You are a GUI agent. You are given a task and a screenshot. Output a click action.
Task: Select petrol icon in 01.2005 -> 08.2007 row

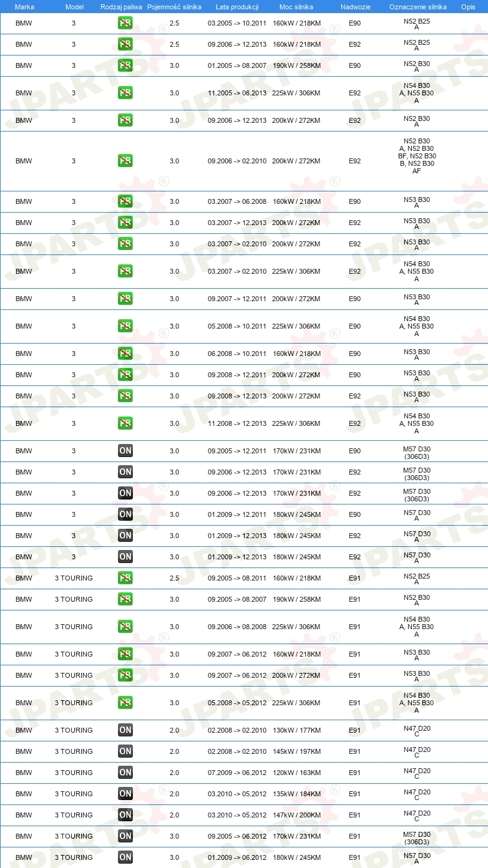(125, 66)
